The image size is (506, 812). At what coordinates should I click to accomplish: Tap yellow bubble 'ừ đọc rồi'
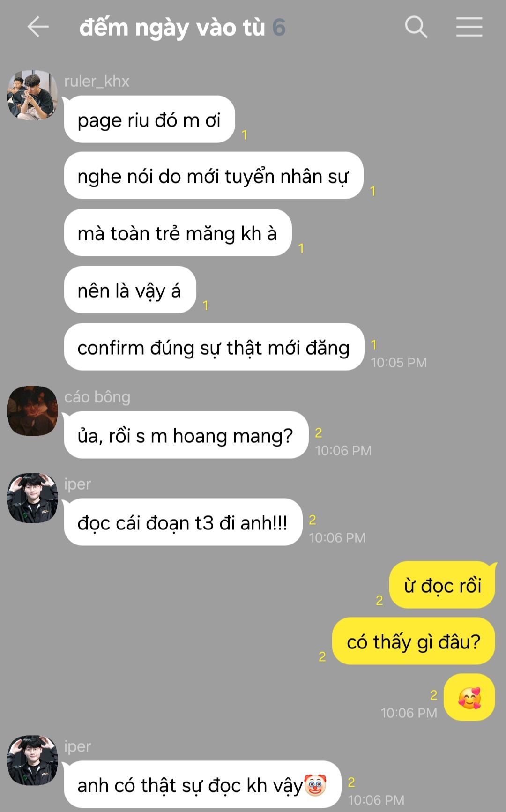click(x=442, y=585)
